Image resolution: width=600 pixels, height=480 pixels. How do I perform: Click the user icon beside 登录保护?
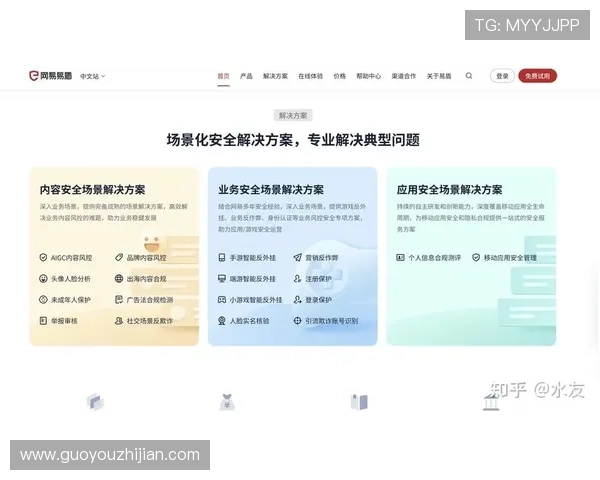coord(297,299)
